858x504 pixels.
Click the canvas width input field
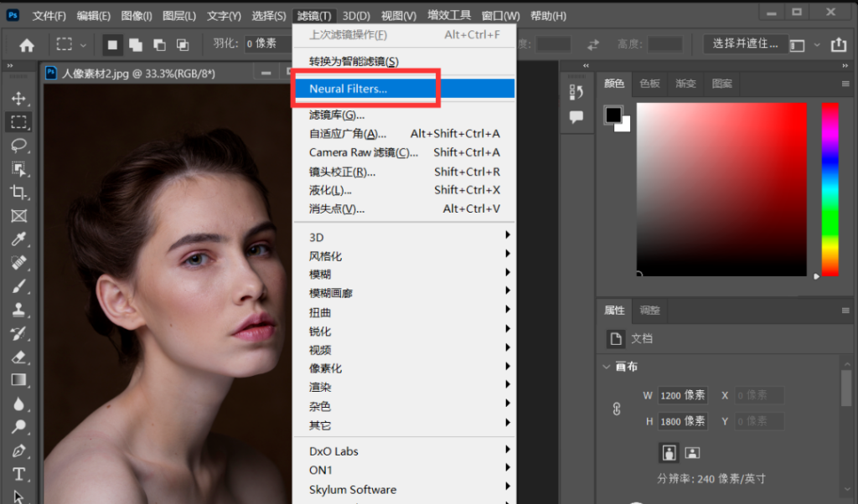click(681, 395)
